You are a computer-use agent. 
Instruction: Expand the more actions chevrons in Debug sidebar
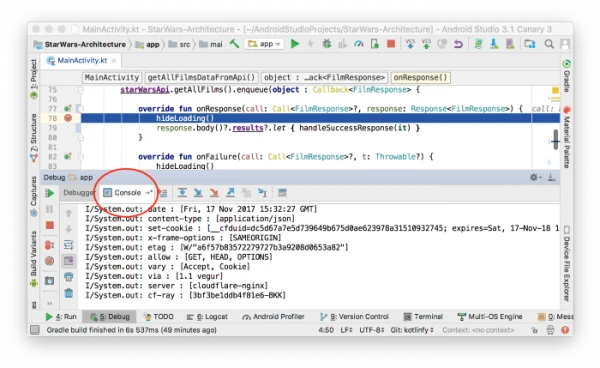point(50,303)
